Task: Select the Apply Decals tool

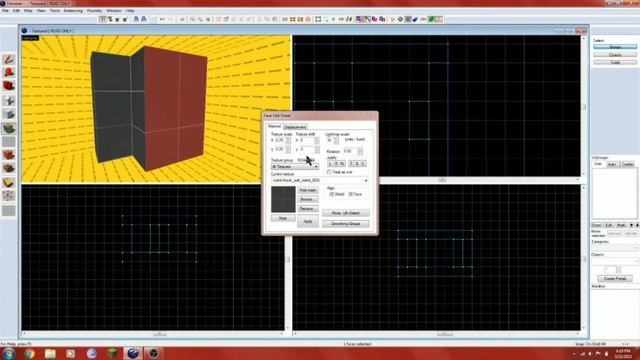Action: (x=9, y=155)
